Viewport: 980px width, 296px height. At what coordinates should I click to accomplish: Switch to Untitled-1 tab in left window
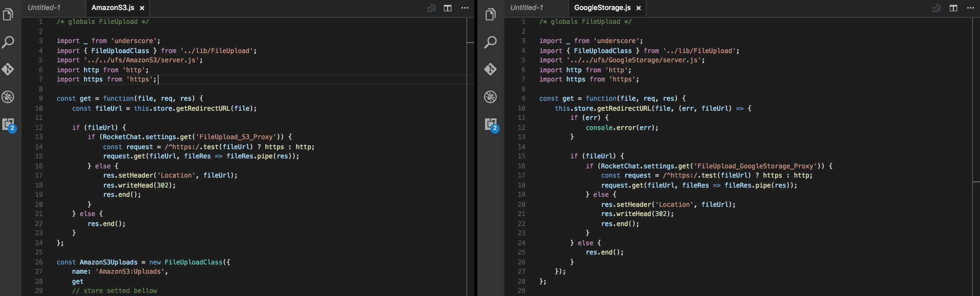[44, 8]
